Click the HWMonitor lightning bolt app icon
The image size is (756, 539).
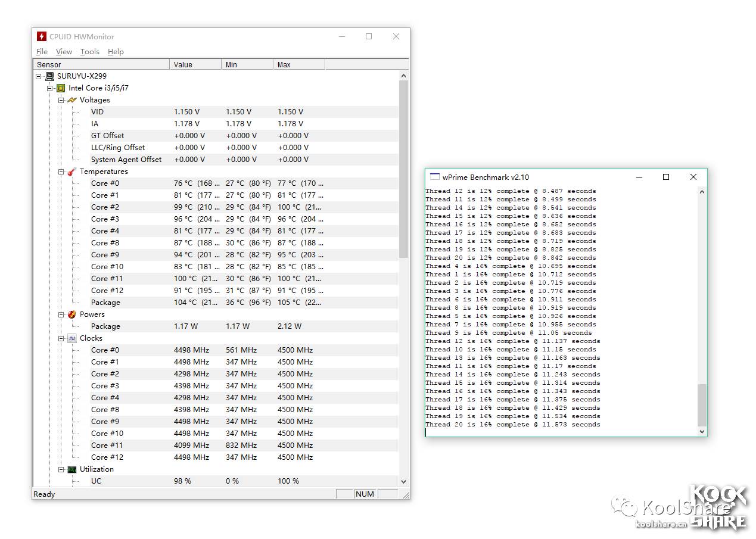click(x=41, y=36)
